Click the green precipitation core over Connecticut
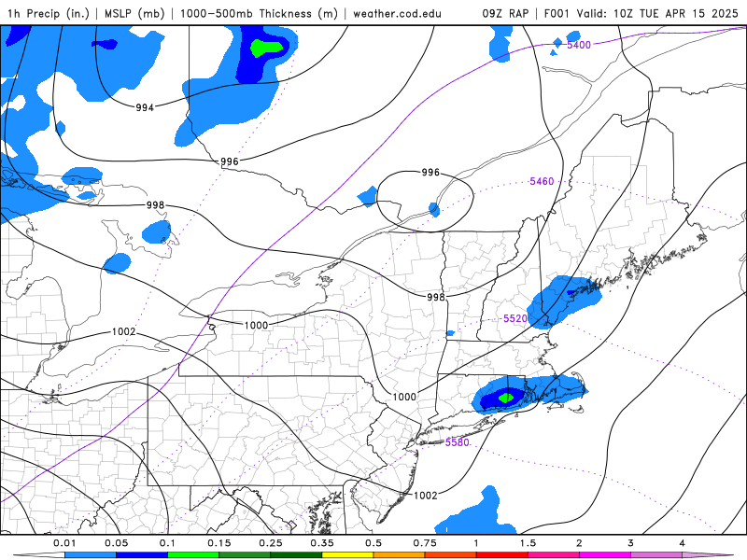This screenshot has width=747, height=560. [506, 397]
